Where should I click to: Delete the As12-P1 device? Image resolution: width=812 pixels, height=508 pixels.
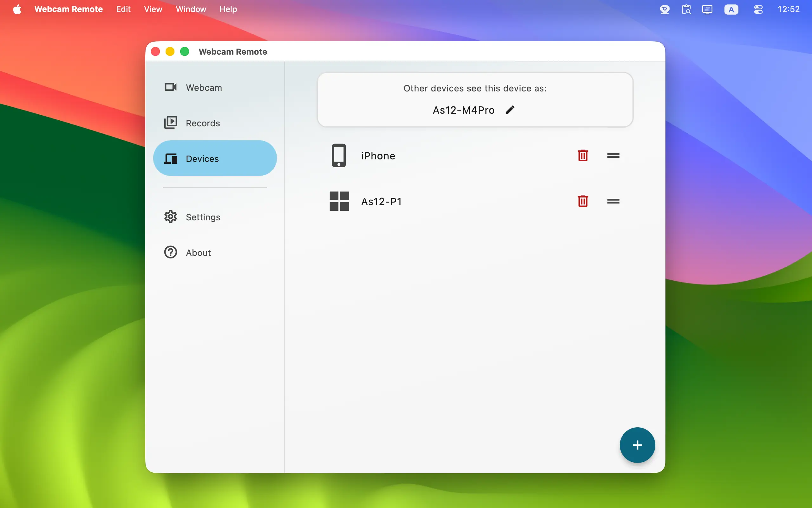[x=583, y=201]
